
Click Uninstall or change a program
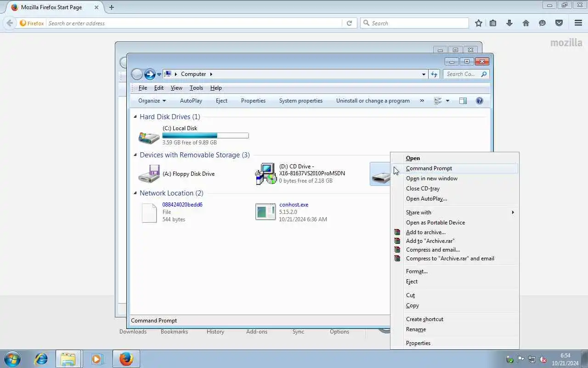(x=373, y=101)
